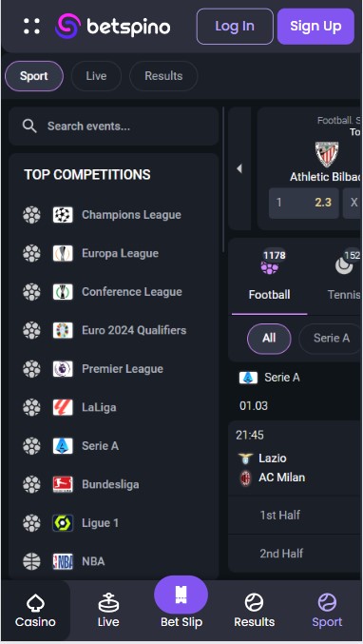The width and height of the screenshot is (363, 644).
Task: Choose the NBA logo entry
Action: pyautogui.click(x=63, y=561)
